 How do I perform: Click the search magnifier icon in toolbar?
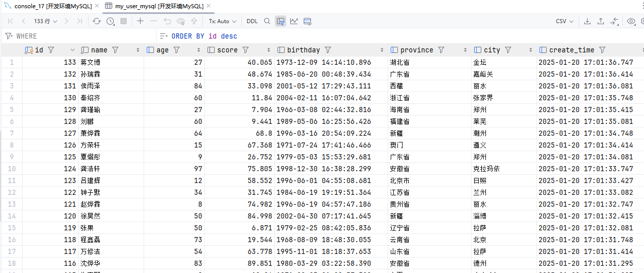coord(267,21)
